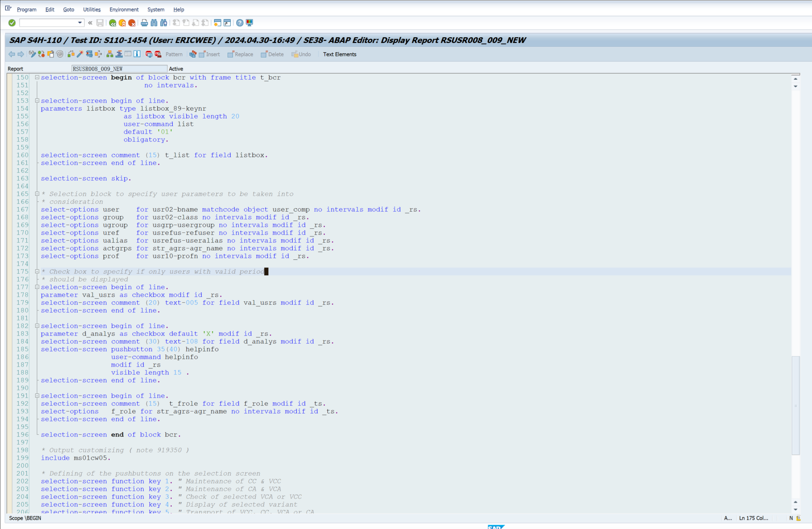812x529 pixels.
Task: Open the Customize Local Layout monitor icon
Action: pyautogui.click(x=250, y=23)
